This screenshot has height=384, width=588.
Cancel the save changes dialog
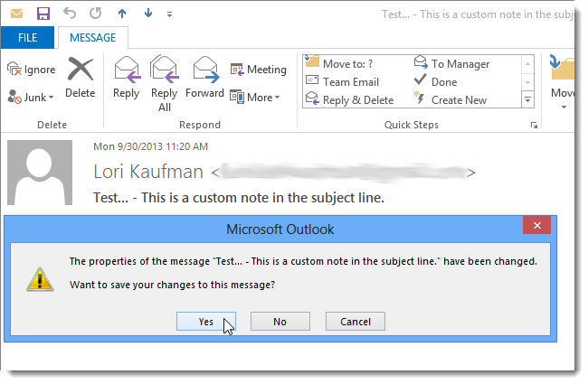(x=356, y=322)
